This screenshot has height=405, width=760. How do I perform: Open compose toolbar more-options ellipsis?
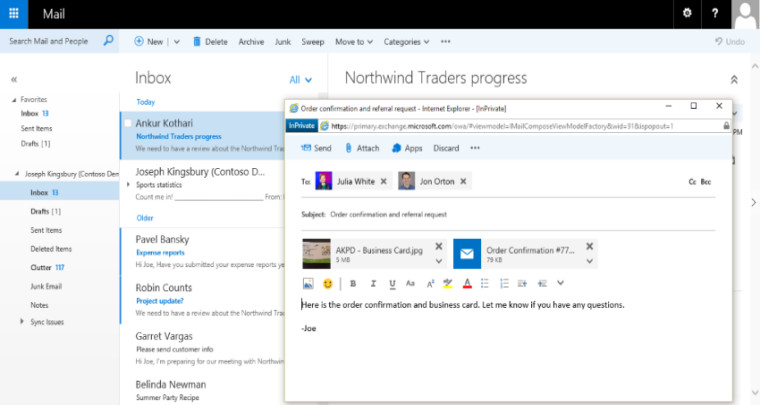coord(475,148)
